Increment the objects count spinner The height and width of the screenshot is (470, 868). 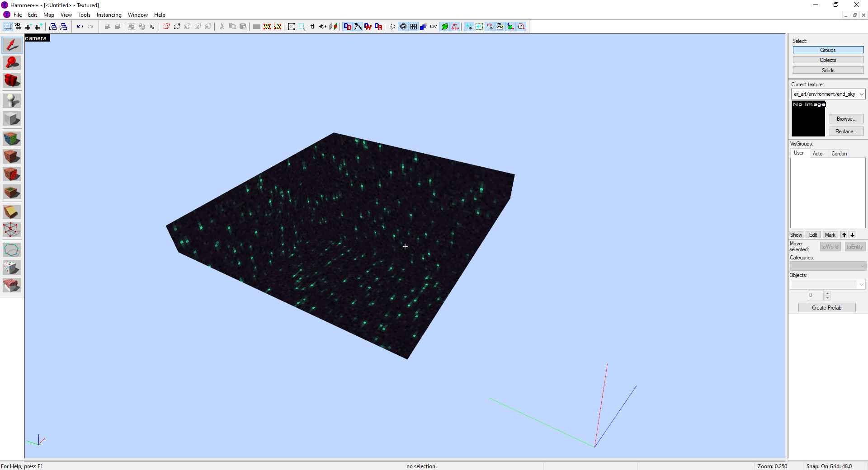click(827, 293)
